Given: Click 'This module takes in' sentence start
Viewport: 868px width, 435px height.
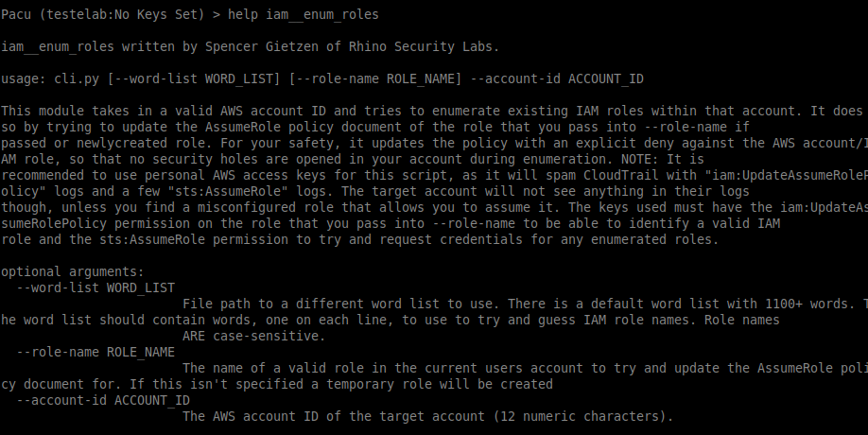Looking at the screenshot, I should click(77, 111).
